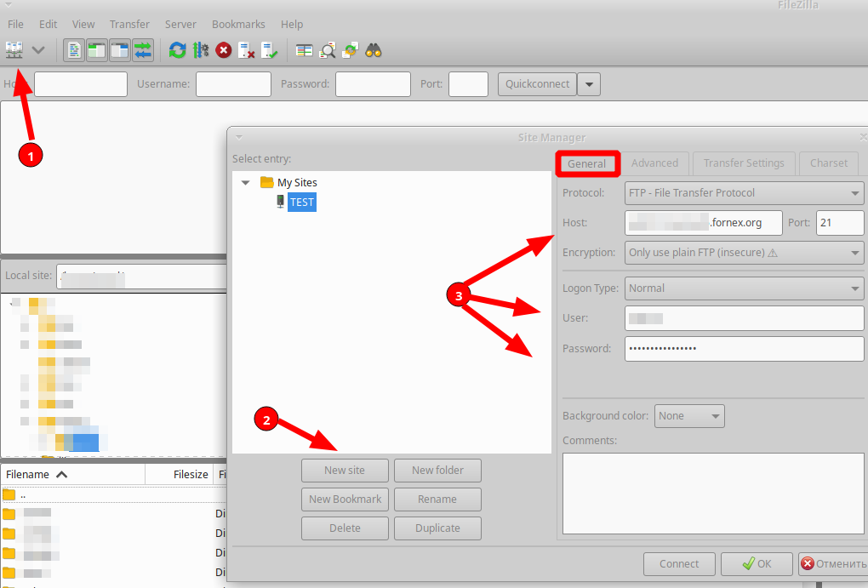Sort local files by Filename column
The width and height of the screenshot is (868, 588).
(x=73, y=475)
